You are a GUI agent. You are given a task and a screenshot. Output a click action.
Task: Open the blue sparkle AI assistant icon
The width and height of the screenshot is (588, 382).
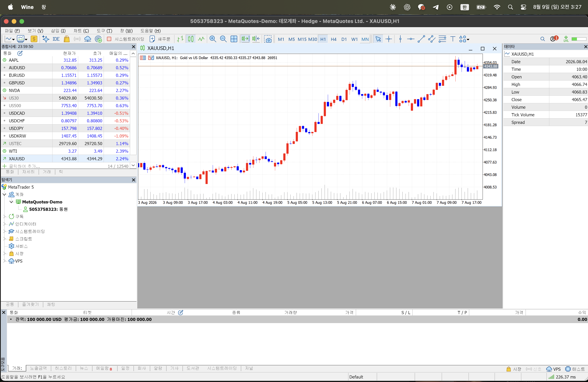coord(46,39)
